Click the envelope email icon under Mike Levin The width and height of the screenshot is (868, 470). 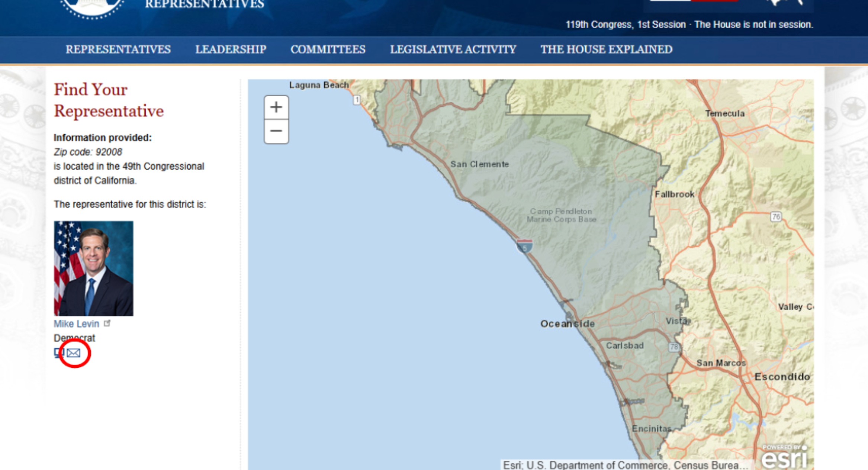tap(74, 353)
